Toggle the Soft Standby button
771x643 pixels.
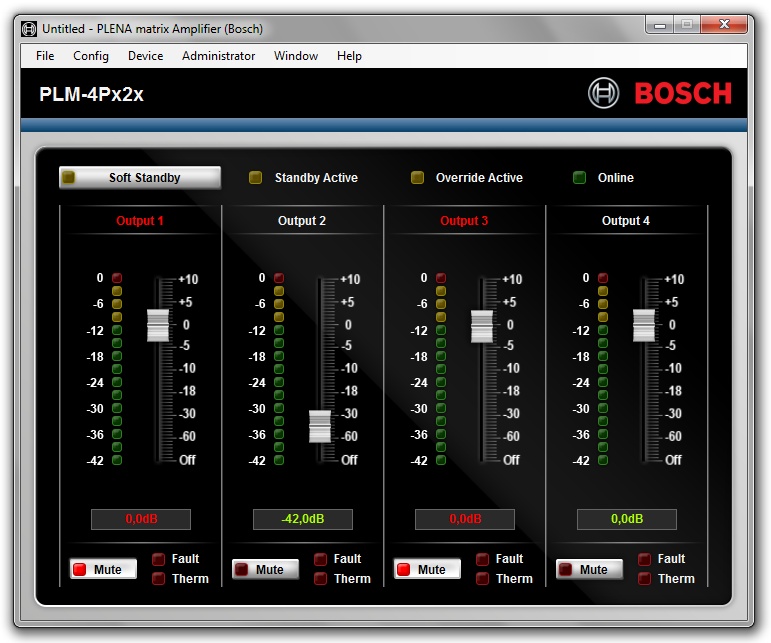tap(140, 177)
